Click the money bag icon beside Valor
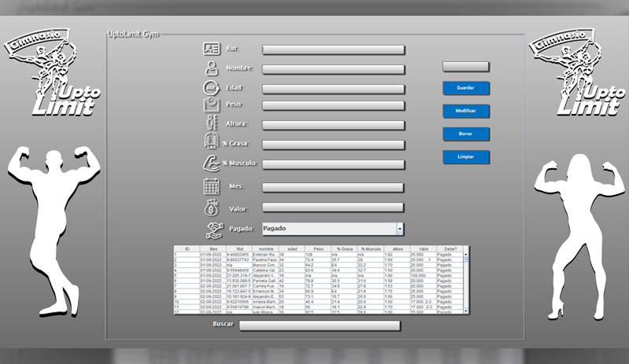The width and height of the screenshot is (629, 364). [x=211, y=208]
